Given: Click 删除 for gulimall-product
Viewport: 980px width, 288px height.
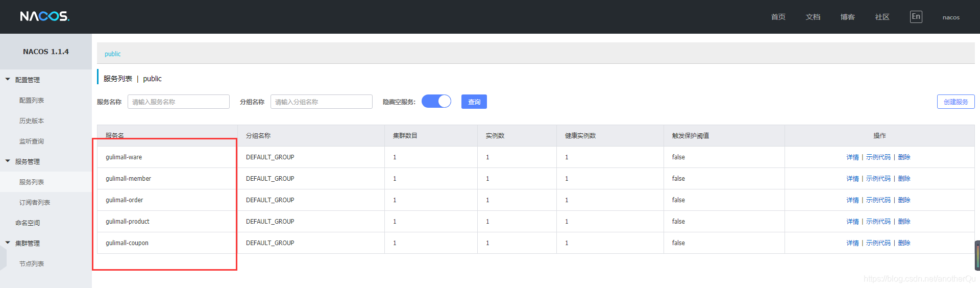Looking at the screenshot, I should click(x=904, y=222).
